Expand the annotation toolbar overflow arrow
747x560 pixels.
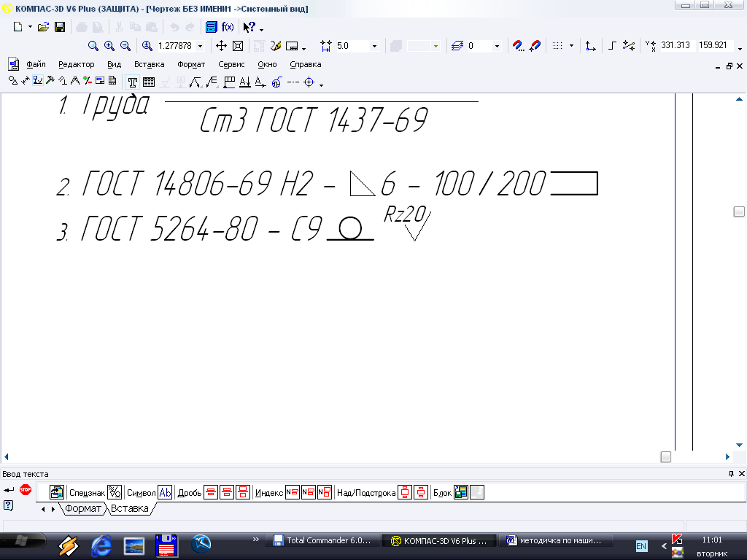(x=322, y=85)
